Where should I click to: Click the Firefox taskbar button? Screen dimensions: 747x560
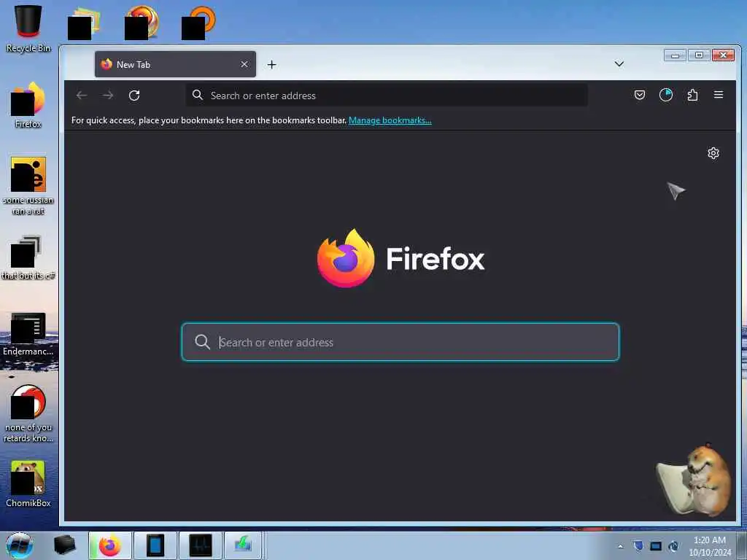pyautogui.click(x=110, y=545)
